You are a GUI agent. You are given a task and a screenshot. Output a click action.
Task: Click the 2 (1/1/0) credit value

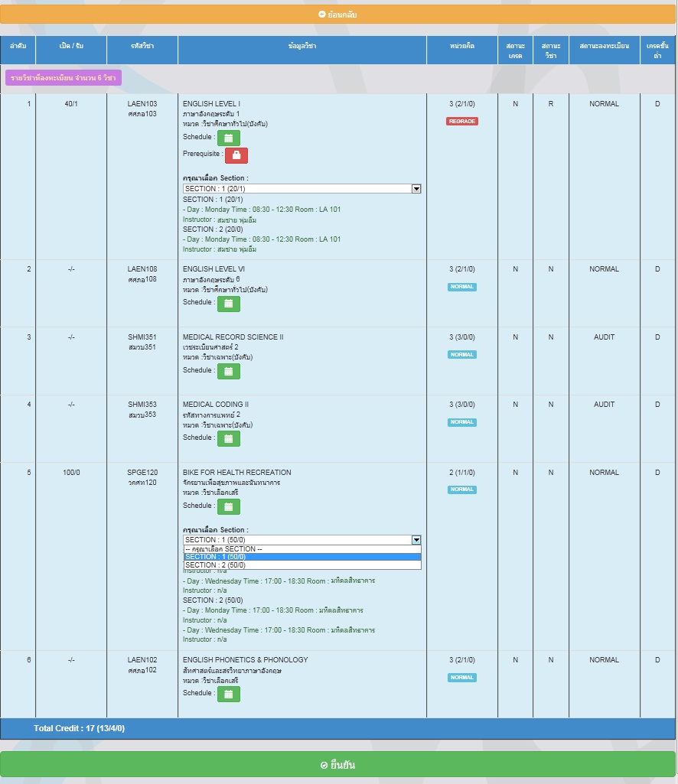point(462,472)
